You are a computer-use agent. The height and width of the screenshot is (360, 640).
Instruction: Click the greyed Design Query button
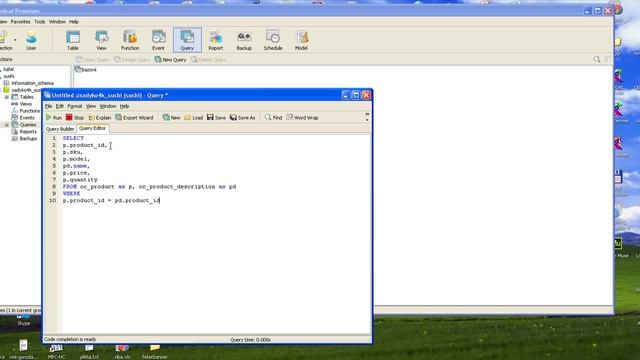(132, 60)
